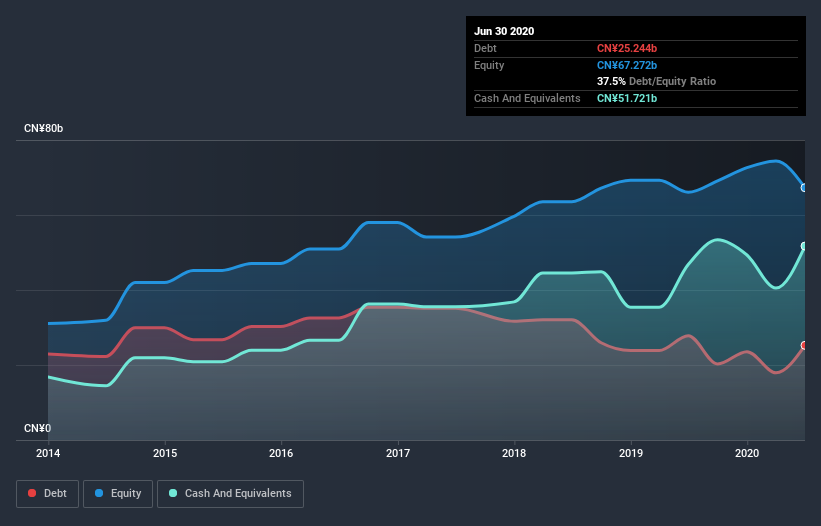Click the 2014 x-axis label

(x=48, y=453)
